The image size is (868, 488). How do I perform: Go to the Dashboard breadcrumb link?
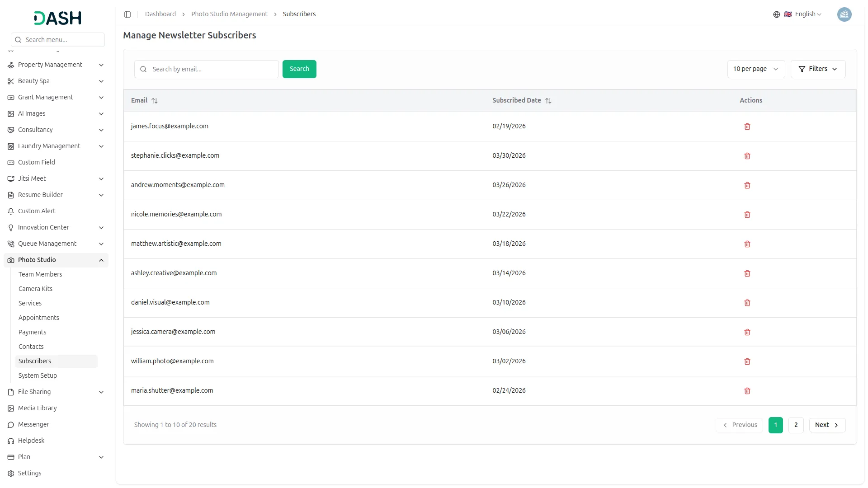[160, 14]
